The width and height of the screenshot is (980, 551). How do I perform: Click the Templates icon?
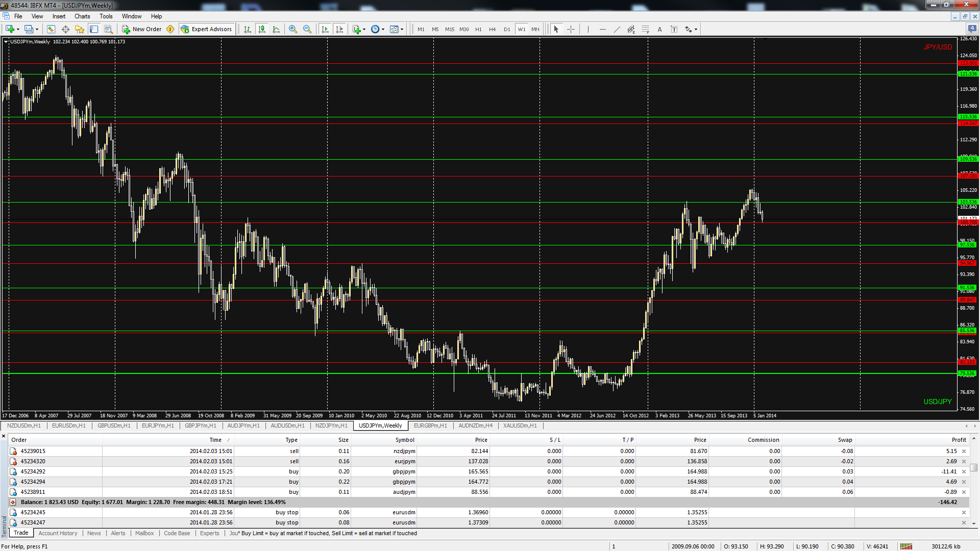coord(394,29)
